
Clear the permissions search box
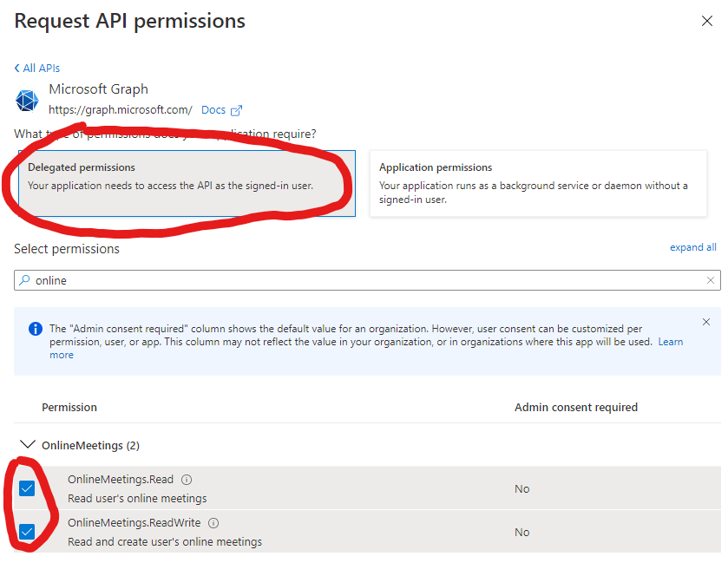[x=710, y=280]
